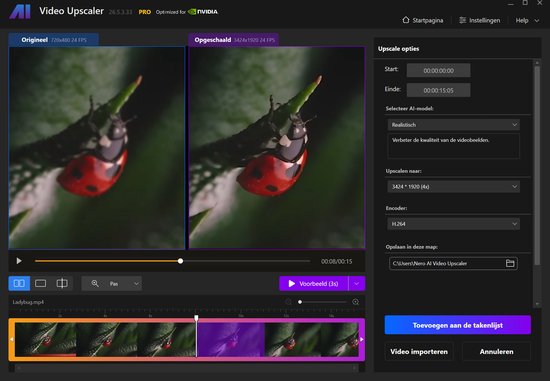
Task: Click the 00:08/00:15 time readout
Action: tap(336, 261)
